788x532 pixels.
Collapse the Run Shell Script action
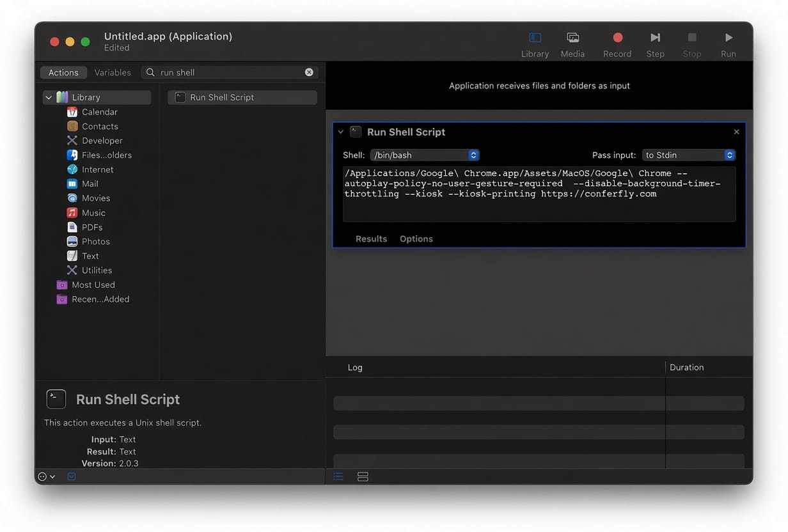pyautogui.click(x=340, y=132)
